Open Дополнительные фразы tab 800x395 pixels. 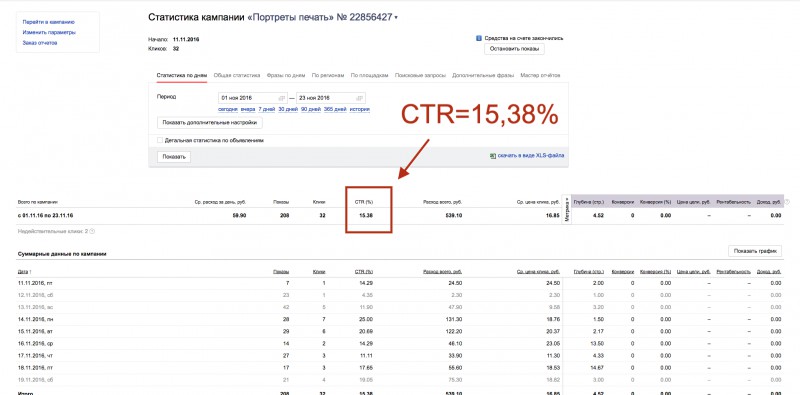(483, 76)
